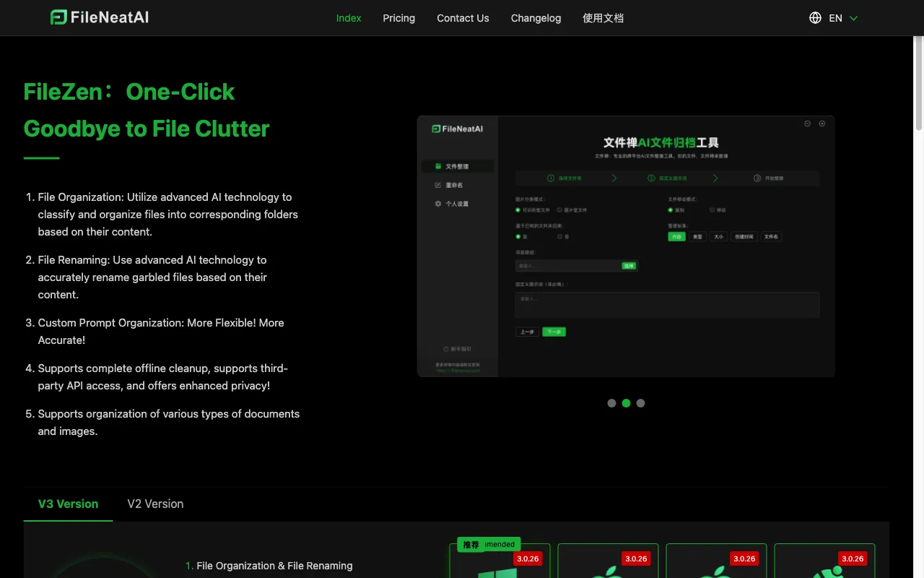Choose the 大小 sorting button
This screenshot has width=924, height=578.
pyautogui.click(x=718, y=236)
